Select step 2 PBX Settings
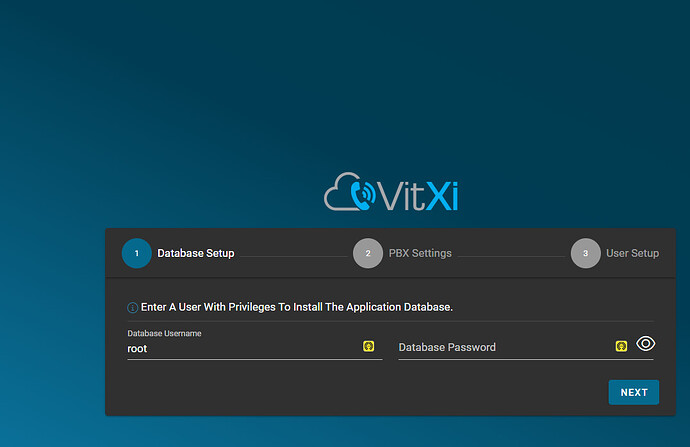This screenshot has height=447, width=690. (402, 253)
